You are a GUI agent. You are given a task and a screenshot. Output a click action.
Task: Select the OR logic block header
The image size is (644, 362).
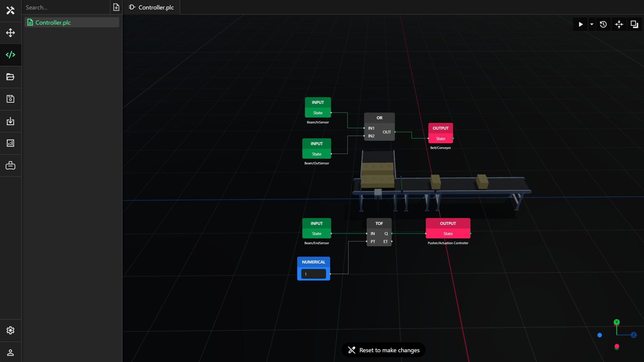[379, 118]
